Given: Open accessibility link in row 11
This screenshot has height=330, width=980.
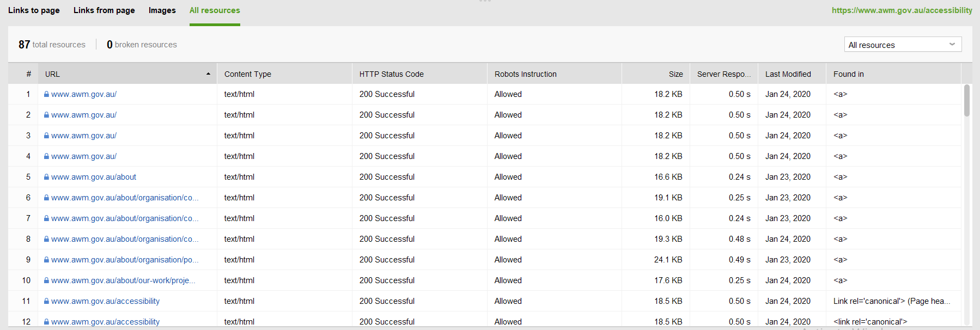Looking at the screenshot, I should click(x=105, y=301).
